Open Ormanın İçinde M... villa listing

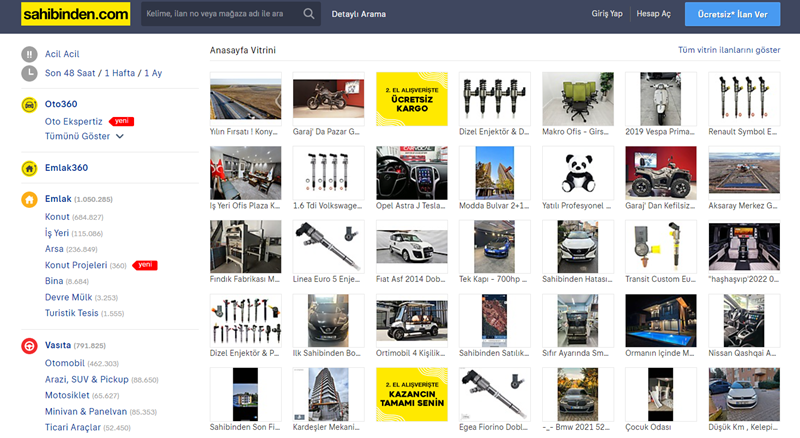coord(661,321)
